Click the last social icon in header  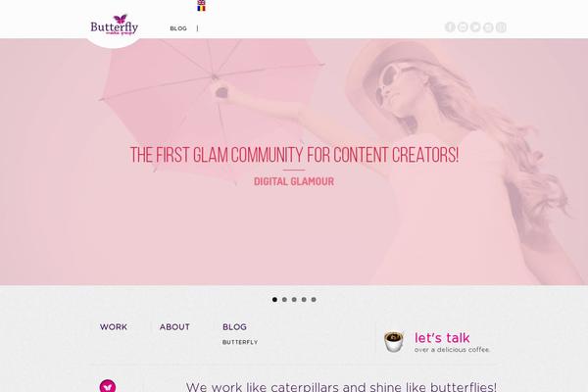[501, 27]
